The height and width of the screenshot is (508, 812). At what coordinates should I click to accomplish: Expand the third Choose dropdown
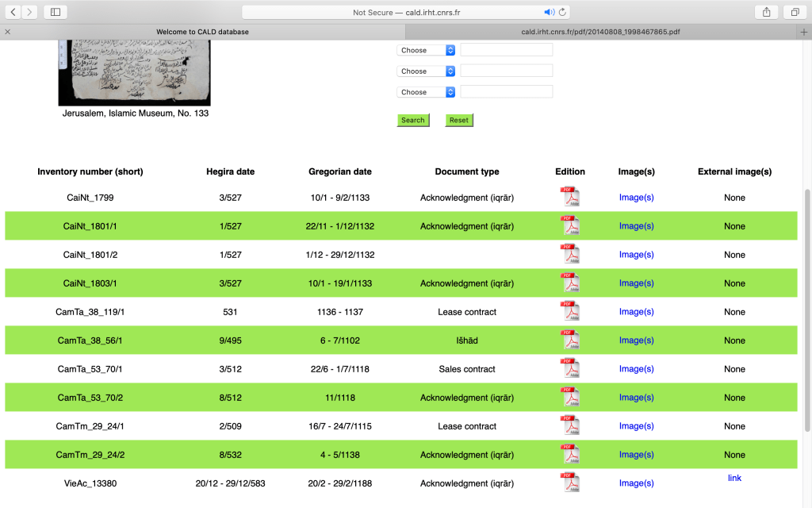(x=426, y=92)
